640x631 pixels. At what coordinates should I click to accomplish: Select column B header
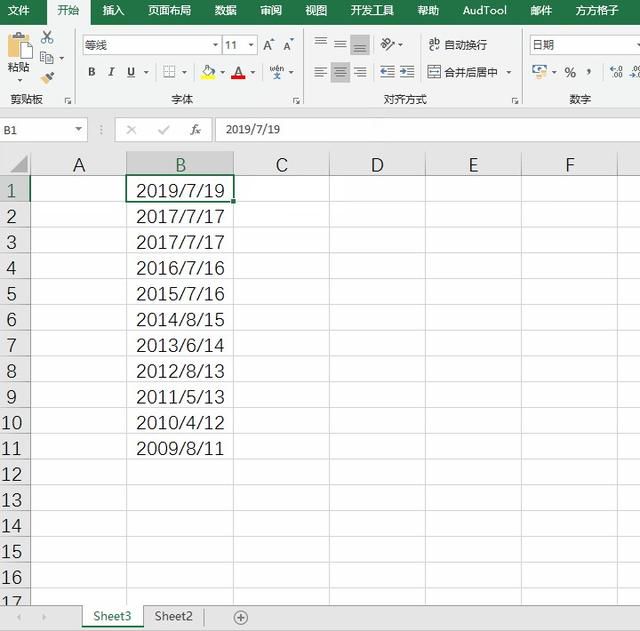180,164
